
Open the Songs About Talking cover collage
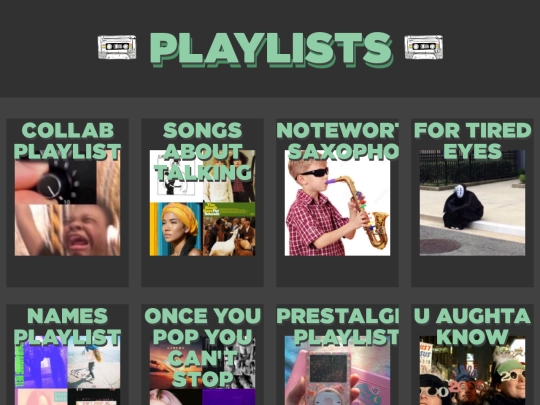click(202, 203)
